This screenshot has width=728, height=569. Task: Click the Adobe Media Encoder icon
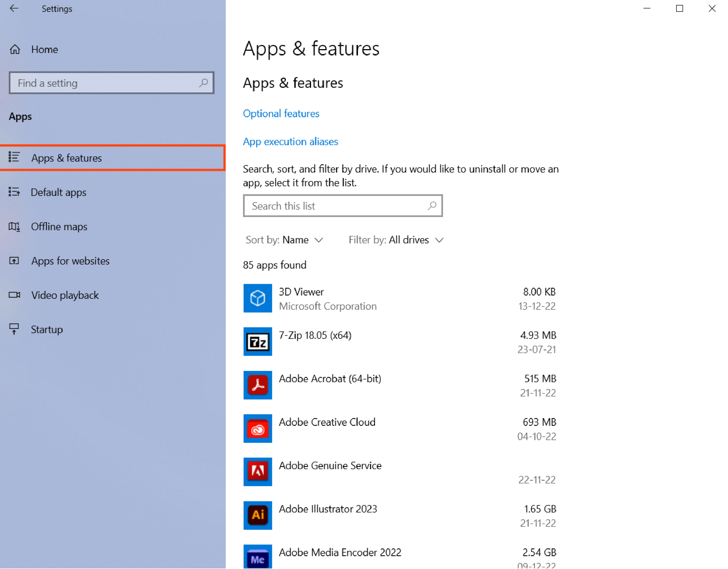coord(257,557)
